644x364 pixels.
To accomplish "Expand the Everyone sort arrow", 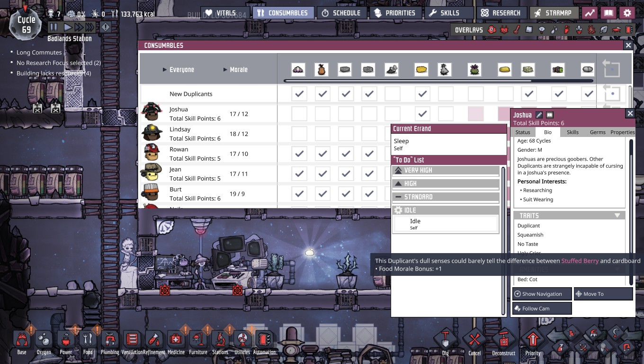I will coord(165,70).
